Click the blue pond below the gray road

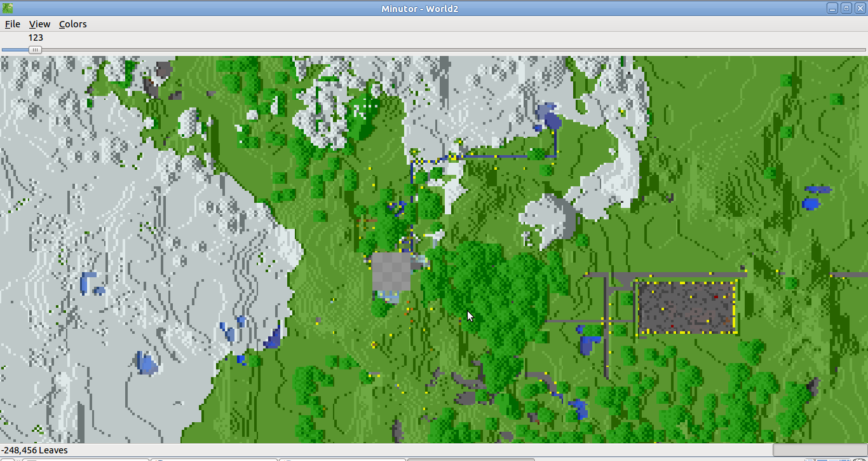(588, 343)
